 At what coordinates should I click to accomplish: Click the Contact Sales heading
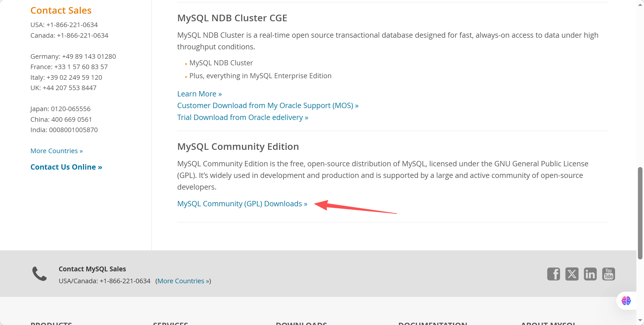(61, 10)
